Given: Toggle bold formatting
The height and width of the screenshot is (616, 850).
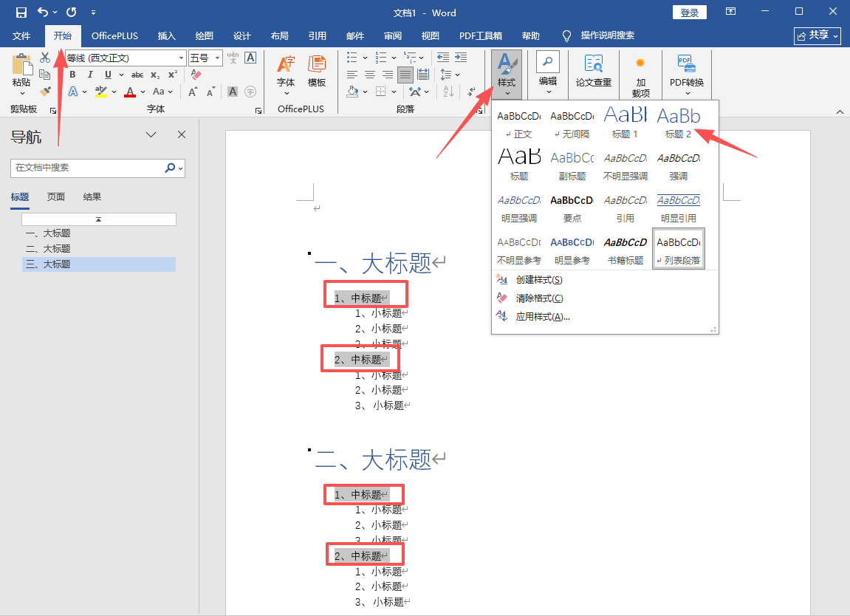Looking at the screenshot, I should point(73,75).
